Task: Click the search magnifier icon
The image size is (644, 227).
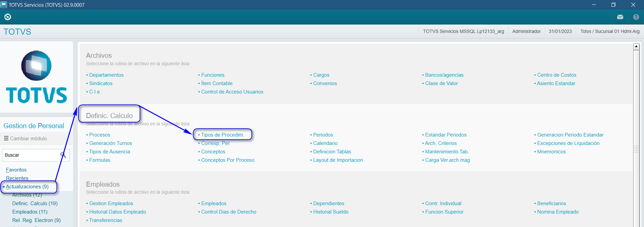Action: [x=63, y=155]
